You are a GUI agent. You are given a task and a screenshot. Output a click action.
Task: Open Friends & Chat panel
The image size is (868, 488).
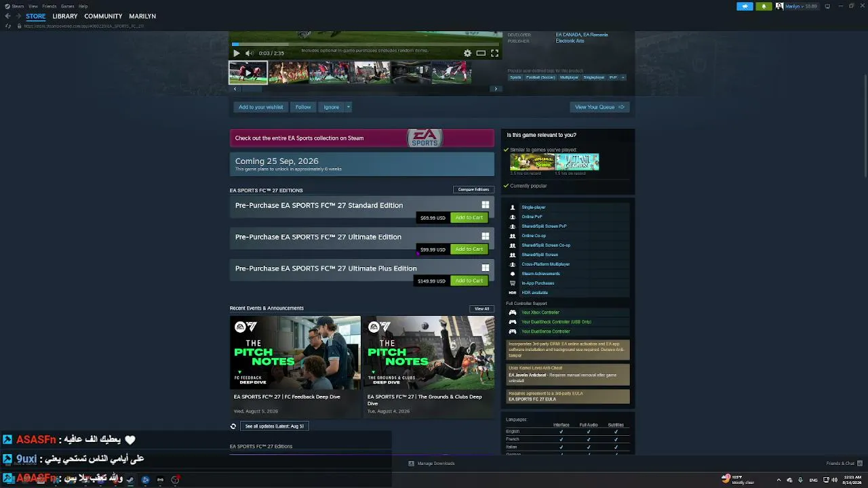[x=843, y=464]
